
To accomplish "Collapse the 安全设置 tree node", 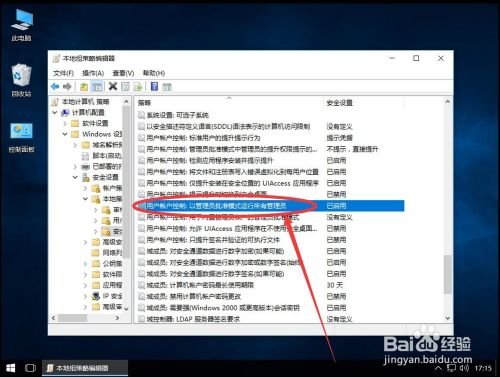I will [x=75, y=177].
